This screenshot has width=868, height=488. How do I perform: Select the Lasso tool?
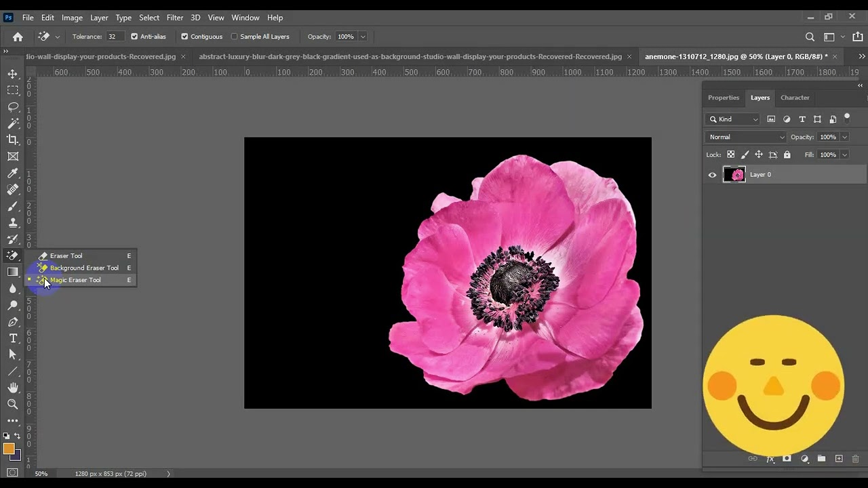13,107
